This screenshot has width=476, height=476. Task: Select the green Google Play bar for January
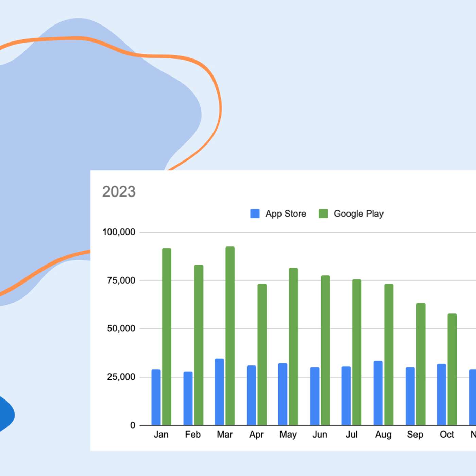click(167, 337)
